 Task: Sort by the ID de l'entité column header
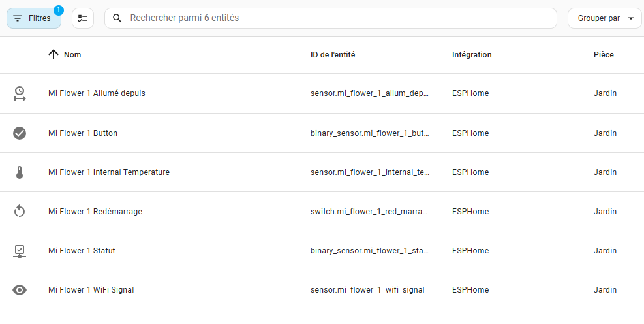tap(333, 55)
